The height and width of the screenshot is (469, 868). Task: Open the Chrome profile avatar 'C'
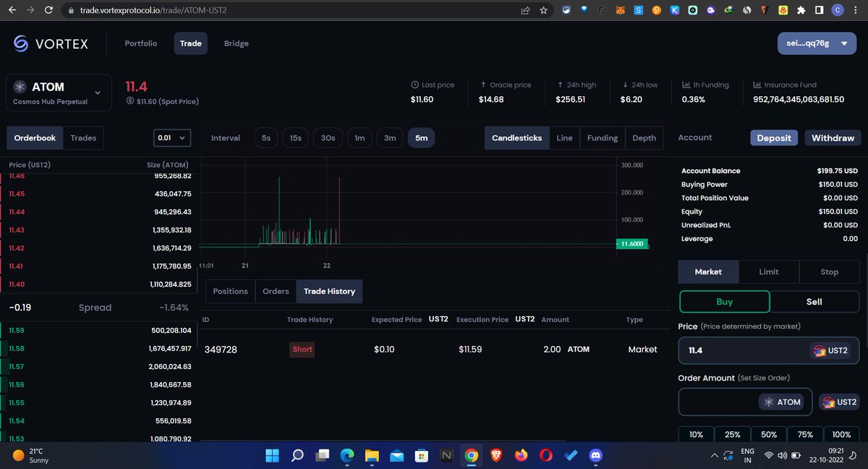coord(838,11)
